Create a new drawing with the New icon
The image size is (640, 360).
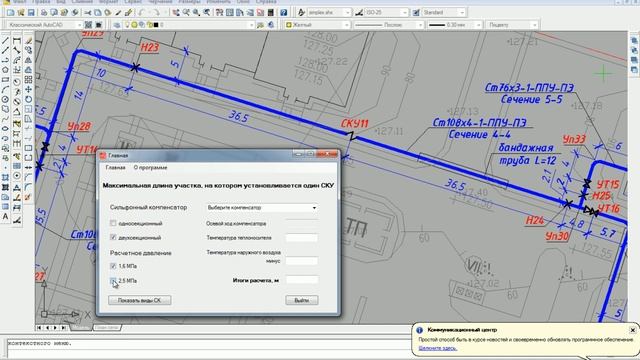tap(11, 13)
